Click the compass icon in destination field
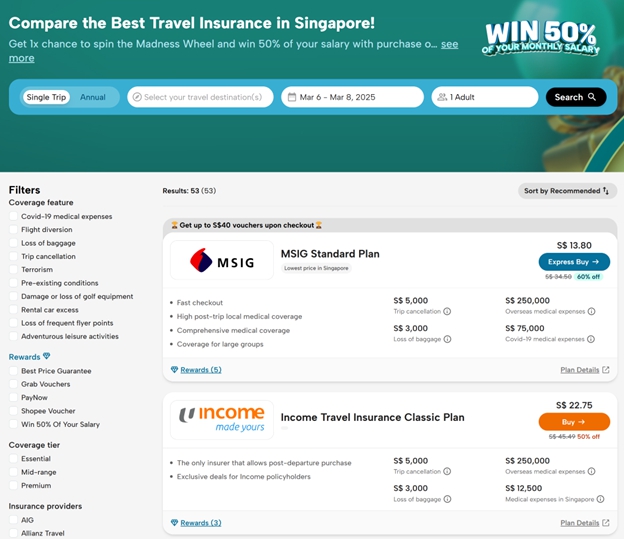Viewport: 624px width, 539px height. tap(137, 97)
